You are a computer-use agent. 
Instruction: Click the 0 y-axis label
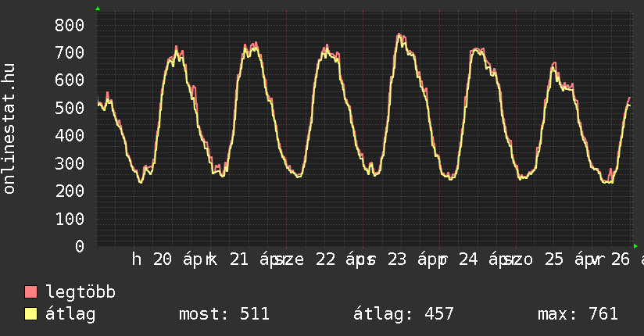79,246
